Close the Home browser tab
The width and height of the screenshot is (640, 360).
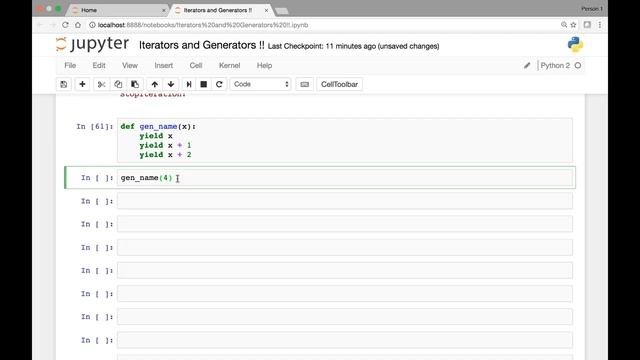[164, 11]
